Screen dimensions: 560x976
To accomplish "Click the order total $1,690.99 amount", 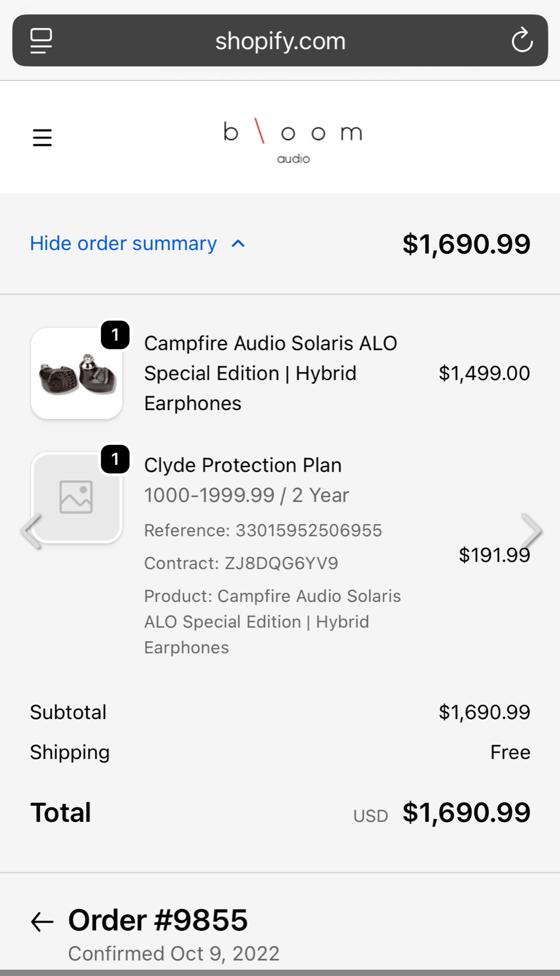I will coord(467,812).
